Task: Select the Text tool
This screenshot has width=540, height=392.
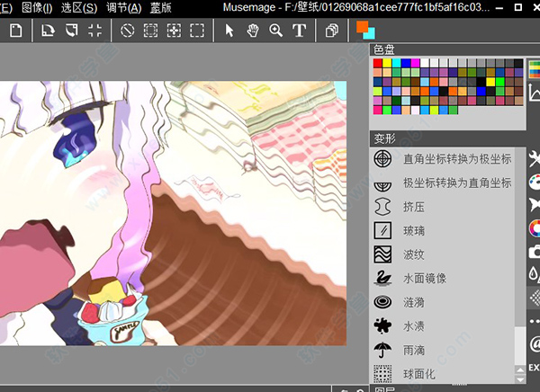Action: click(299, 31)
